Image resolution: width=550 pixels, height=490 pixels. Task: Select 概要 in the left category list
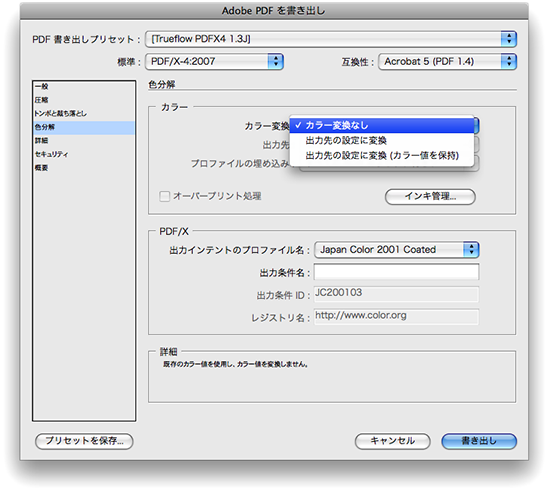(83, 168)
